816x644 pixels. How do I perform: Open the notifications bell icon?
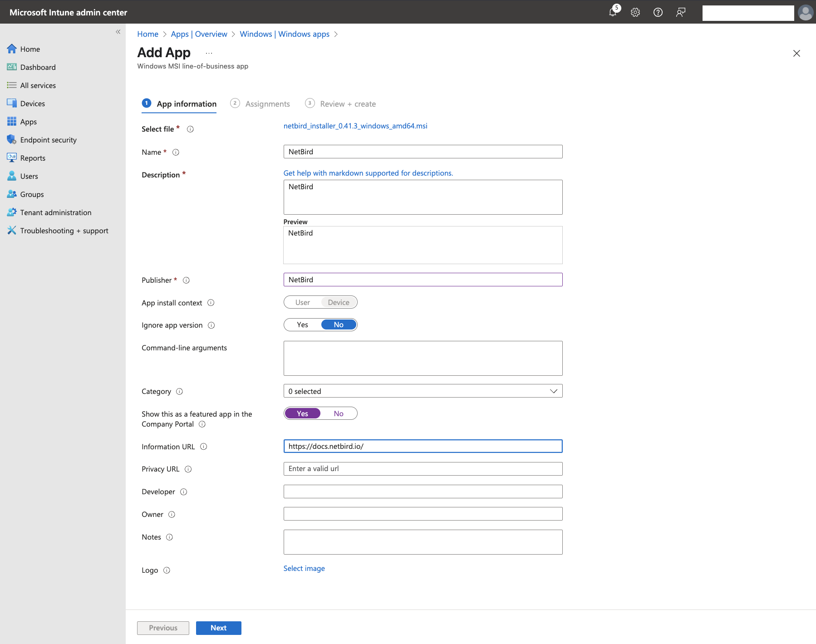point(613,12)
